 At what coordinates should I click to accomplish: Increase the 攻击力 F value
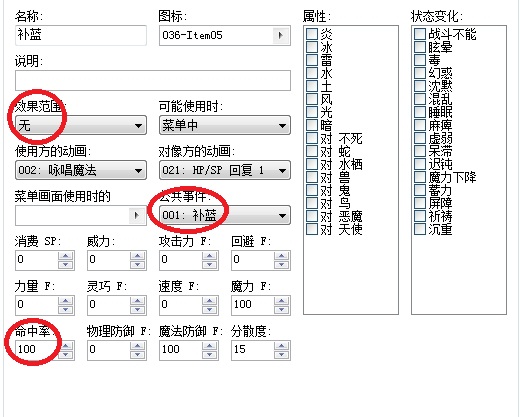tap(210, 256)
